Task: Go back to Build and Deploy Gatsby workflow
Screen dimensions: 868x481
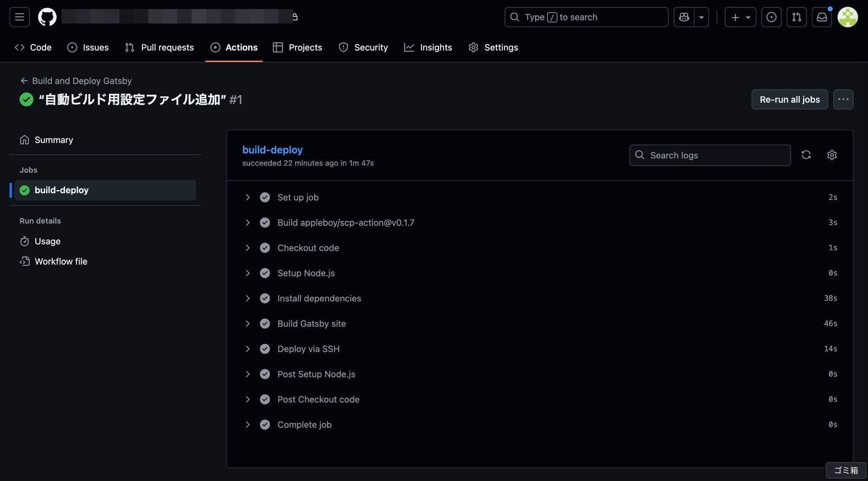Action: tap(76, 81)
